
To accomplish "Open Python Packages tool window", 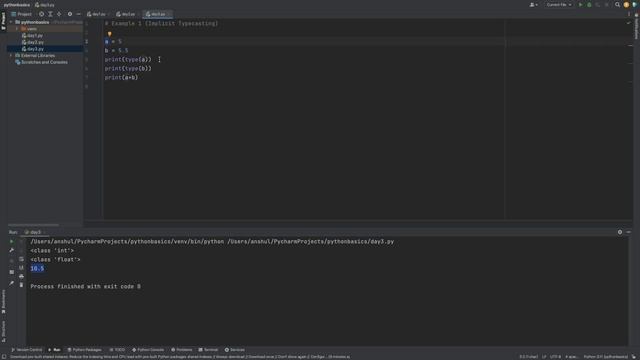I will (84, 350).
